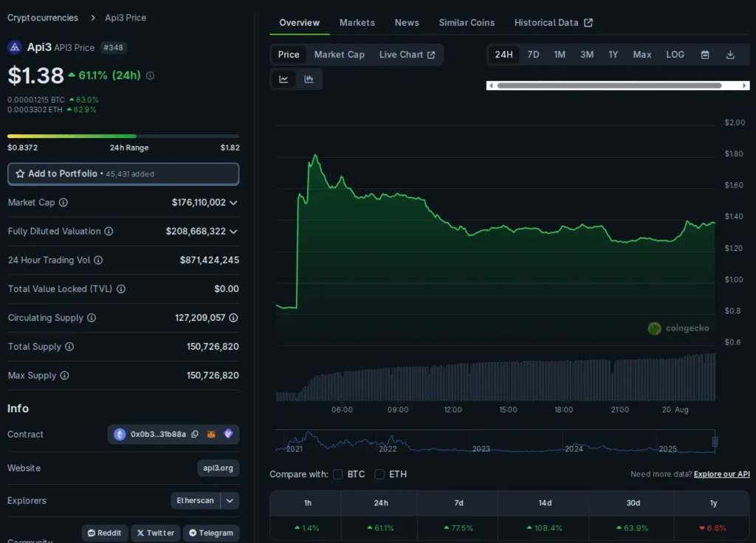Open the calendar date range picker
756x543 pixels.
tap(705, 55)
